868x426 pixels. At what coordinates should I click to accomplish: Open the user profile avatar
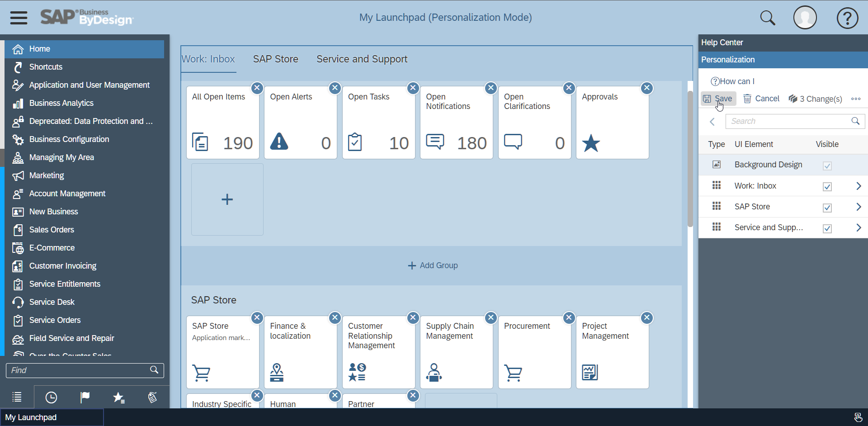pos(805,18)
